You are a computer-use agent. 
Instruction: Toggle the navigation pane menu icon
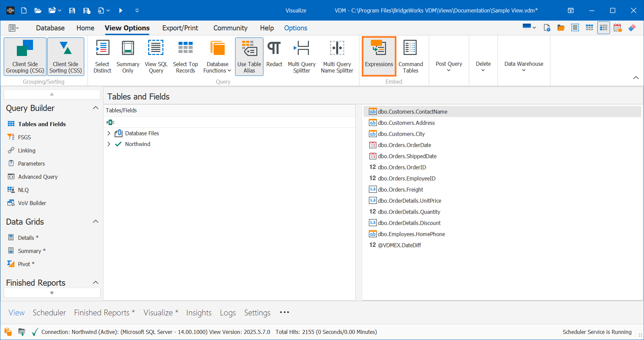pyautogui.click(x=13, y=28)
